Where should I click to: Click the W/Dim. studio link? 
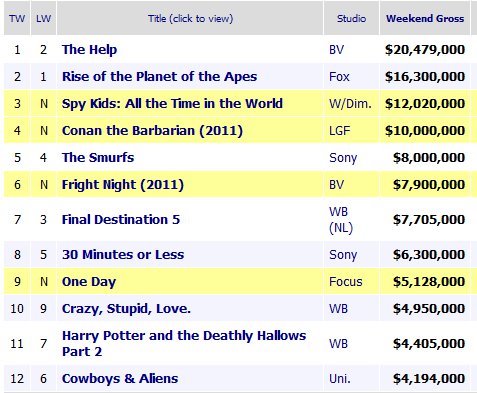click(350, 104)
